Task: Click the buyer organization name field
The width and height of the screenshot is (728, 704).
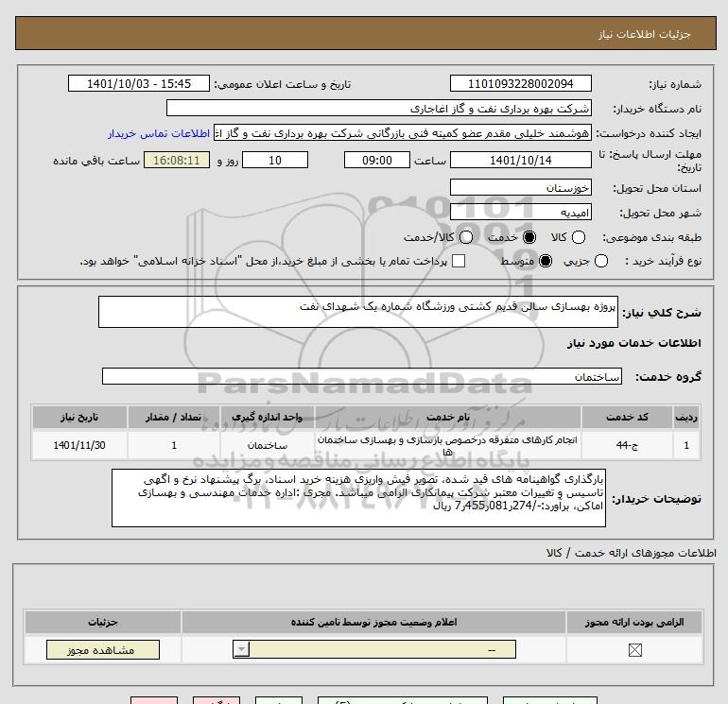Action: pyautogui.click(x=379, y=108)
